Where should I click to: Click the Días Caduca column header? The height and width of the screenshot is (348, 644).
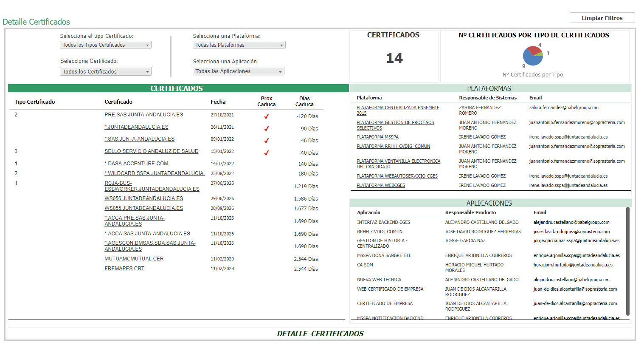(304, 102)
